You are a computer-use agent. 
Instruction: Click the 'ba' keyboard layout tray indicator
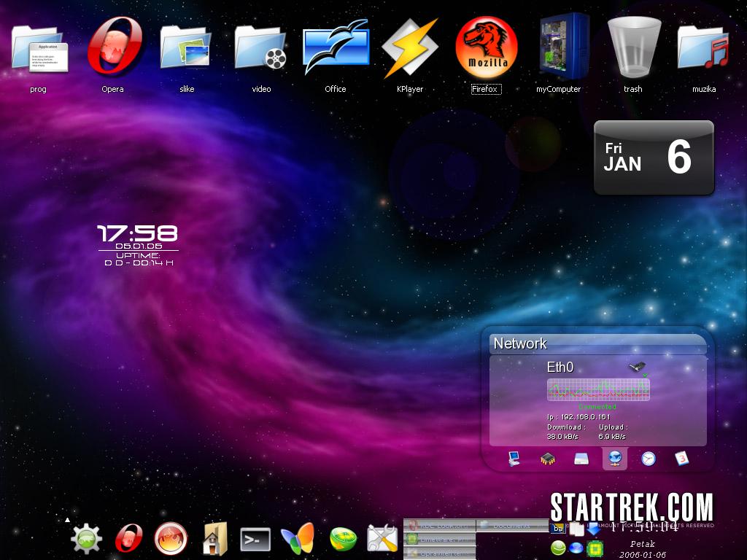click(558, 529)
